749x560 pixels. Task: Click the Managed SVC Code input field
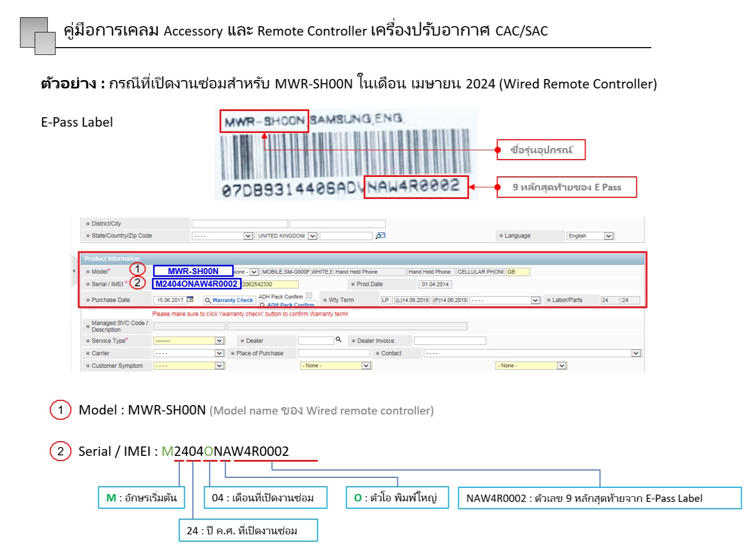point(189,326)
